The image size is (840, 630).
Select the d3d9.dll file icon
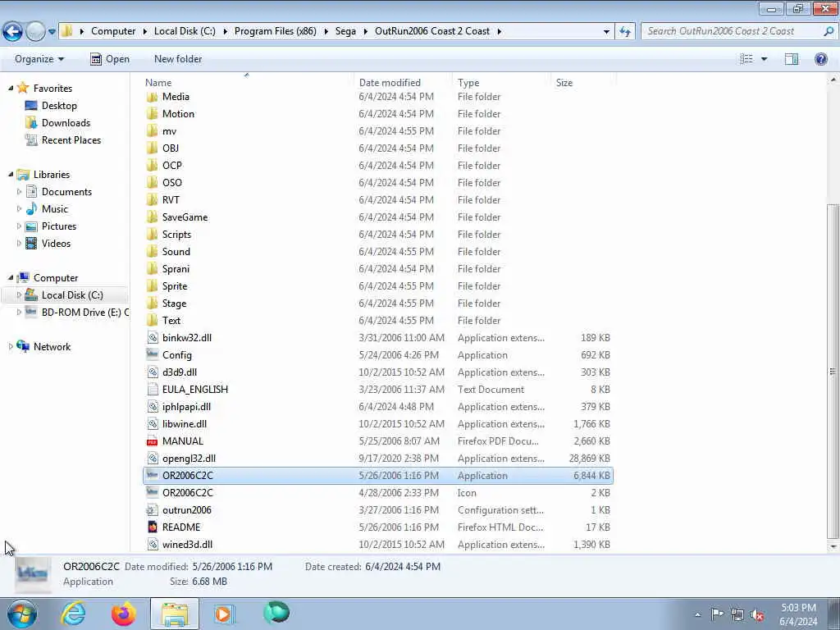click(153, 372)
